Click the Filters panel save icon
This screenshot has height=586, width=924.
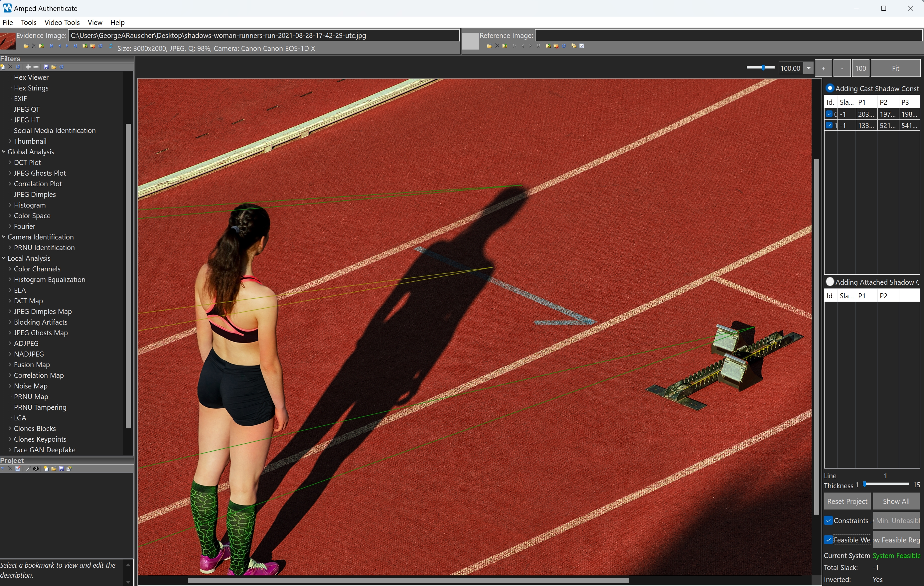pyautogui.click(x=46, y=67)
